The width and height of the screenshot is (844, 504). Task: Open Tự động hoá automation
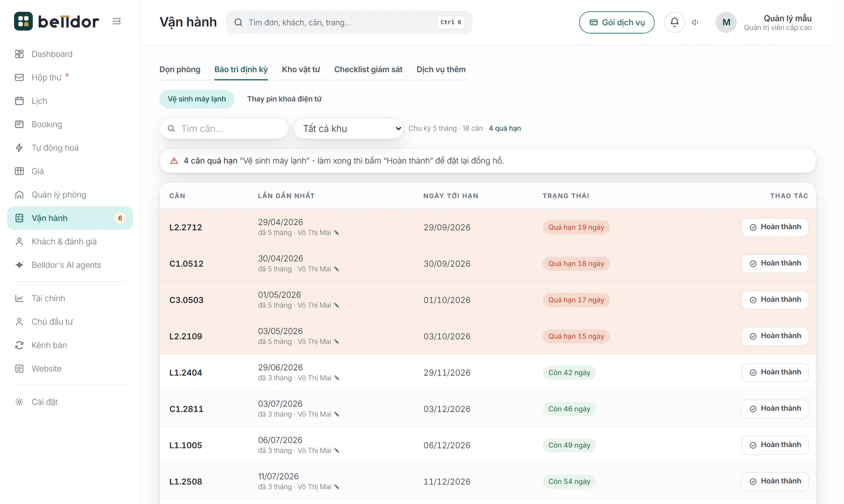click(x=70, y=148)
